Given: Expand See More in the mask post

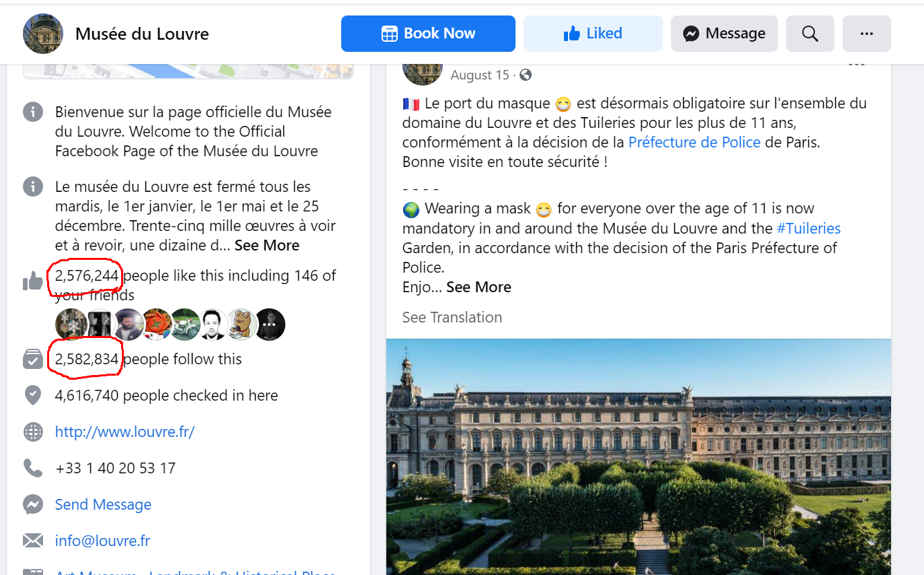Looking at the screenshot, I should [478, 287].
